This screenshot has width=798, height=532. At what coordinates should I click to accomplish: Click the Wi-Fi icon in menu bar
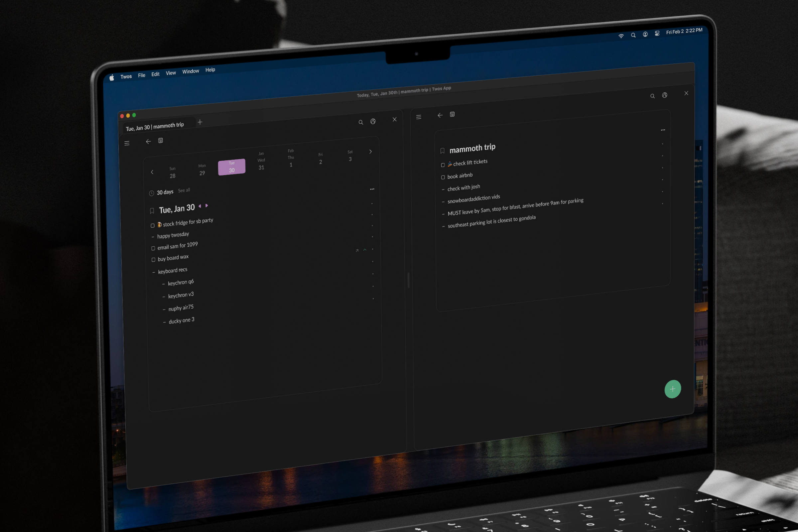[621, 36]
